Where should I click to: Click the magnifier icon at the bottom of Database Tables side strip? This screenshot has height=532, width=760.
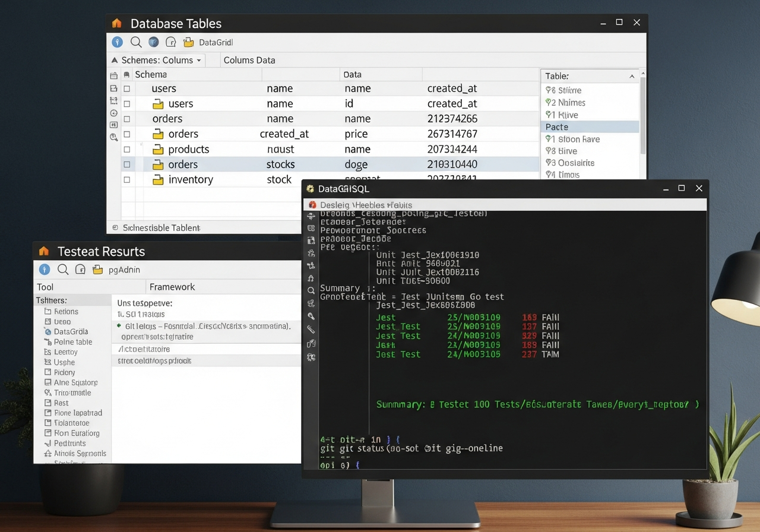(x=114, y=137)
